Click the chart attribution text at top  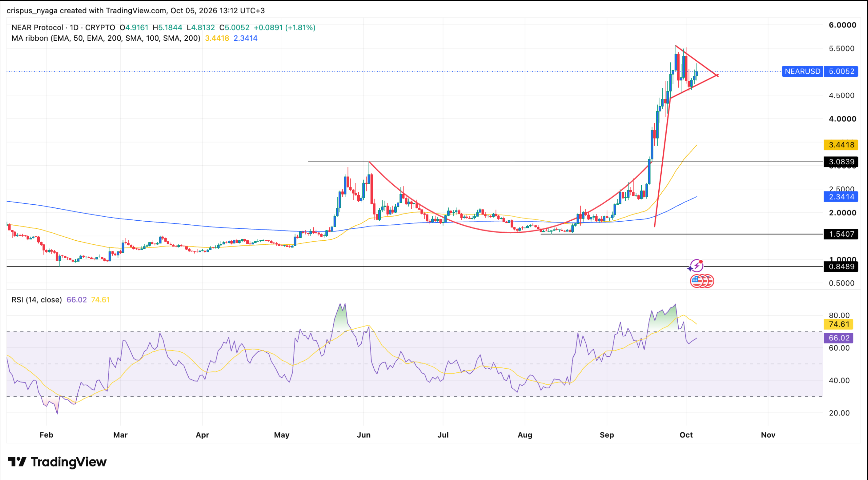tap(136, 11)
